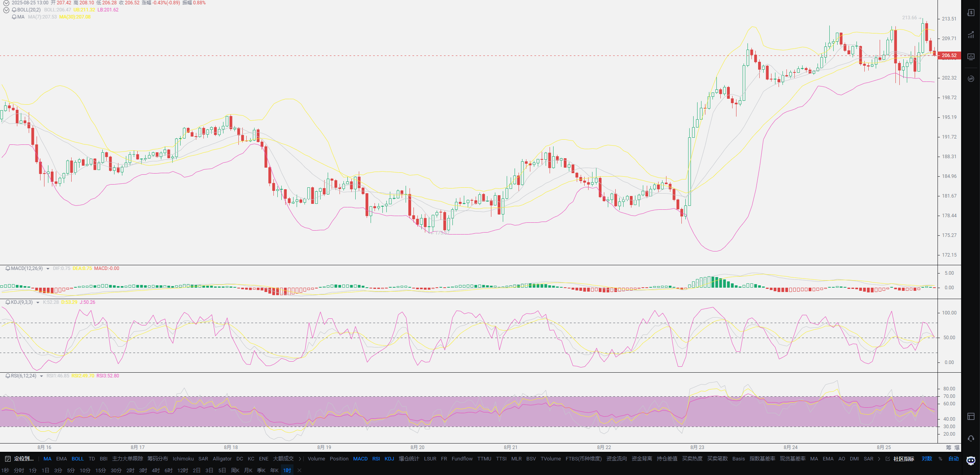Collapse the candle info header chevron
The width and height of the screenshot is (980, 475).
tap(6, 3)
